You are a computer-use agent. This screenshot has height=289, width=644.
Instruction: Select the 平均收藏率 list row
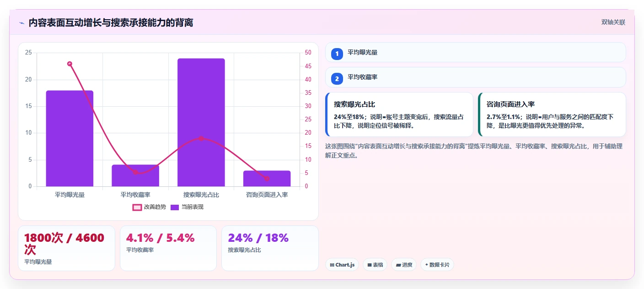(x=475, y=77)
